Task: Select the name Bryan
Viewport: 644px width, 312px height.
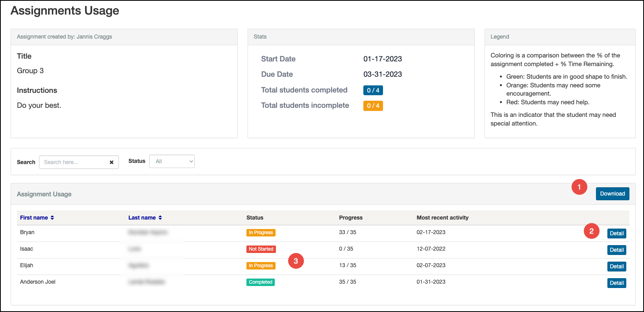Action: tap(27, 232)
